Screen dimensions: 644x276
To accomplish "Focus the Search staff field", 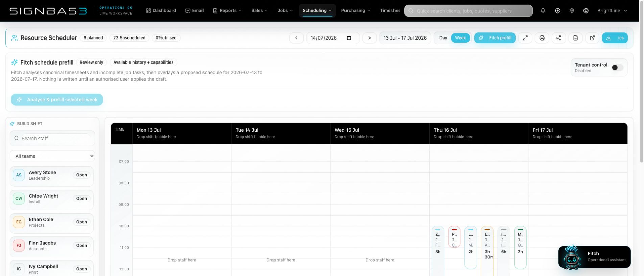I will click(x=52, y=139).
